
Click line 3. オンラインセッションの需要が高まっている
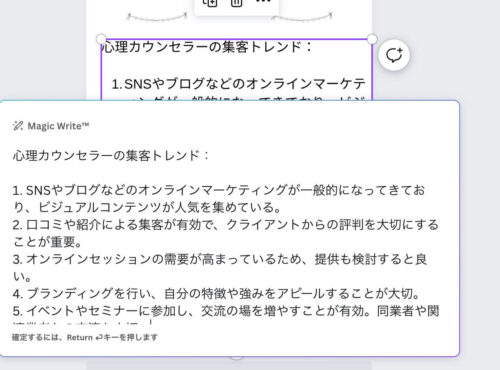(220, 259)
